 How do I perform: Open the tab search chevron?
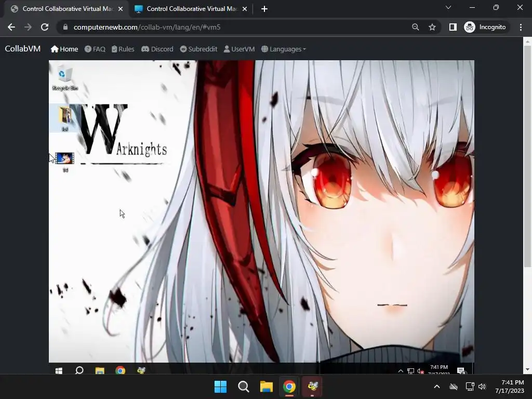point(448,7)
